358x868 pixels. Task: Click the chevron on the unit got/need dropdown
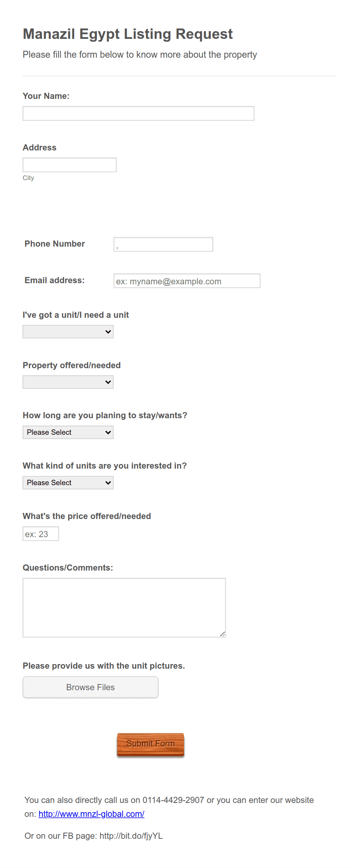point(108,331)
